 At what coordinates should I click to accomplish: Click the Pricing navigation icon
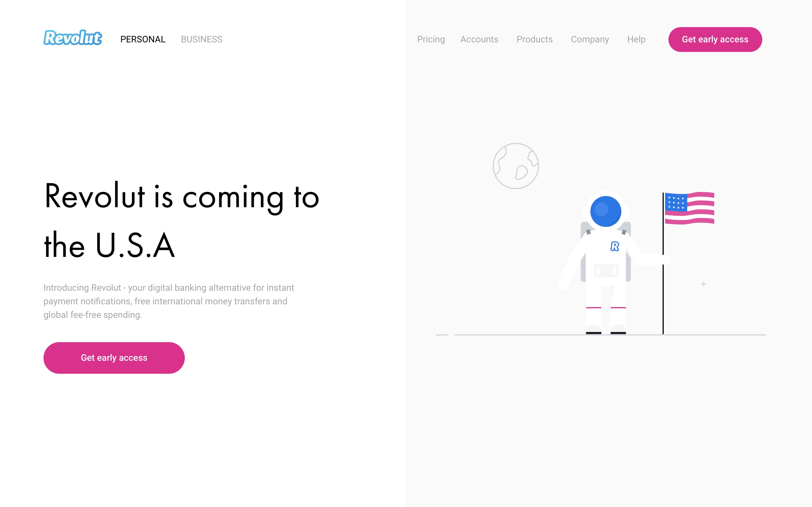tap(430, 39)
